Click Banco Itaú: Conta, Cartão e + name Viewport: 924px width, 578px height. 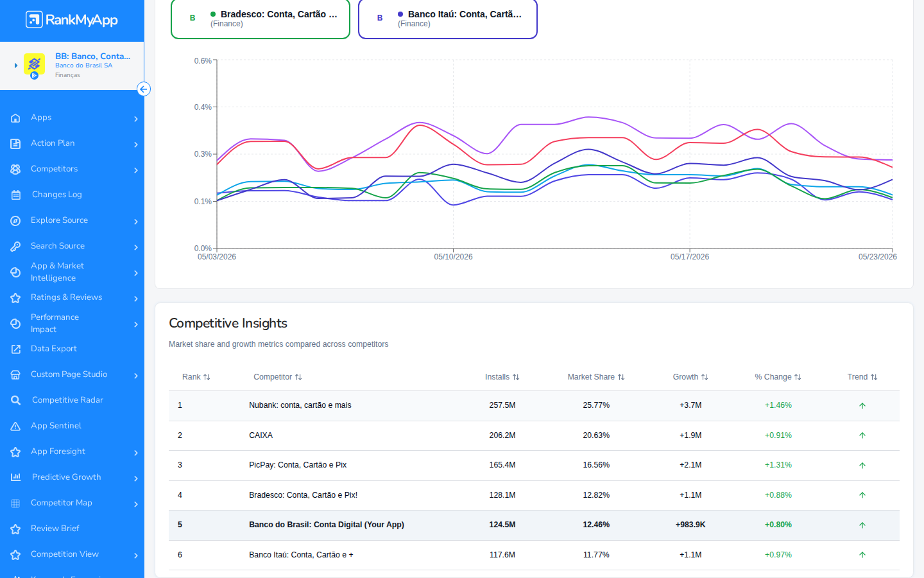301,555
